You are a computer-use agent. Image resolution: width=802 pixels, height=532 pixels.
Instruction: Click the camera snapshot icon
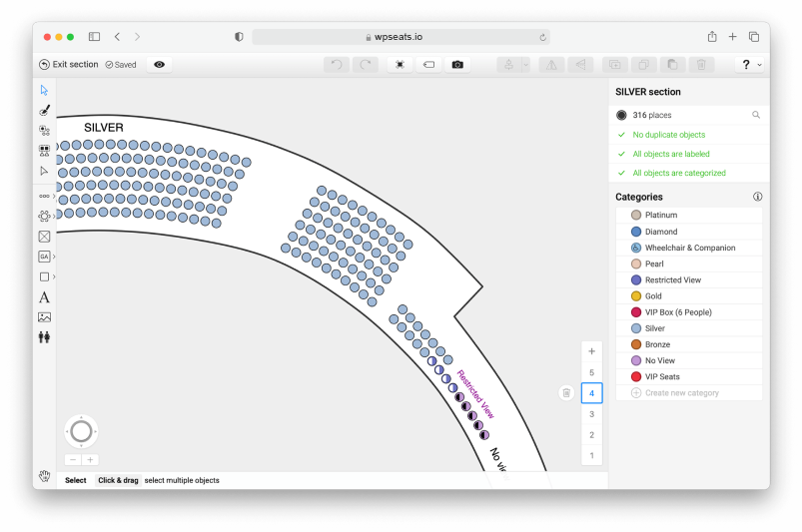(457, 65)
